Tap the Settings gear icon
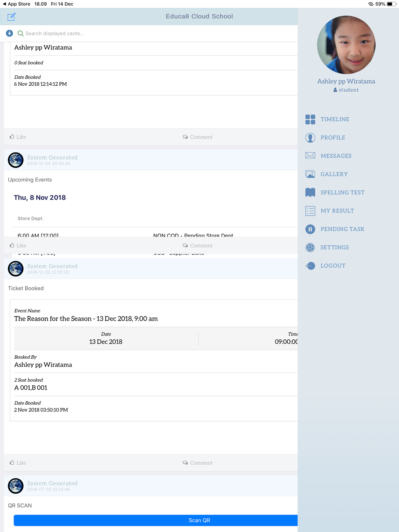399x532 pixels. (x=310, y=248)
